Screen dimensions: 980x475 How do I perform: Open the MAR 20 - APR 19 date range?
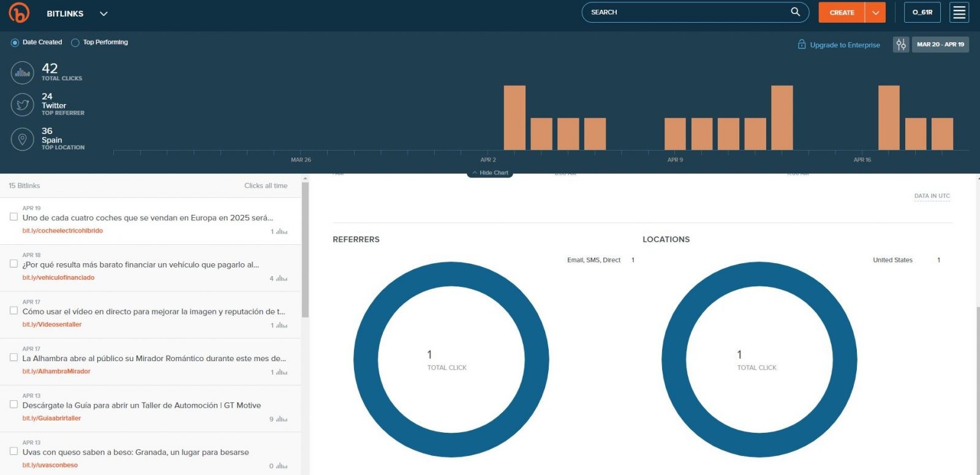(x=940, y=45)
